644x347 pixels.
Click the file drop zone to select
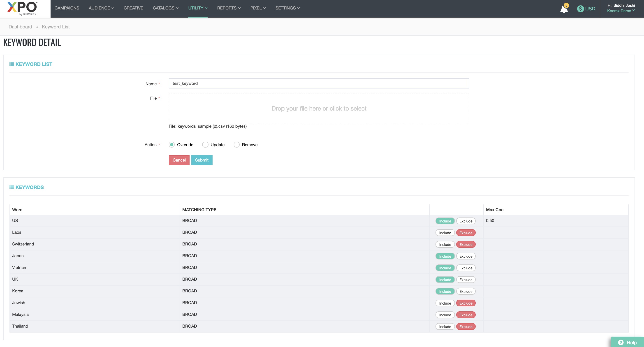pos(319,108)
